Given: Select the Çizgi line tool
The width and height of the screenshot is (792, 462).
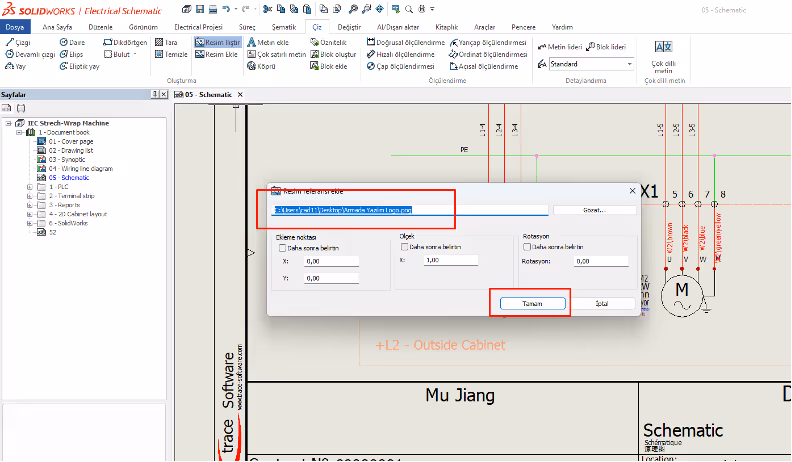Looking at the screenshot, I should 18,42.
